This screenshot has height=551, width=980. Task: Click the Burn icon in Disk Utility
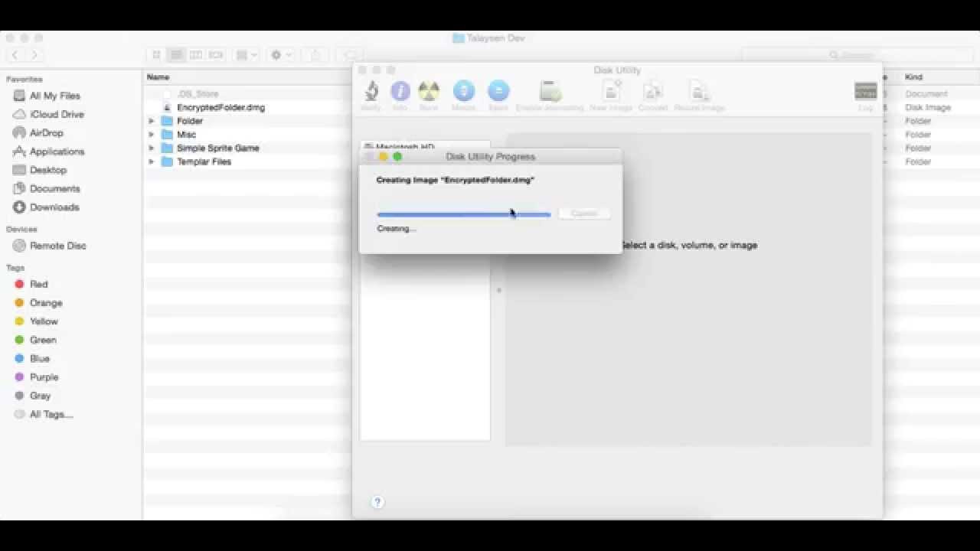[x=429, y=91]
